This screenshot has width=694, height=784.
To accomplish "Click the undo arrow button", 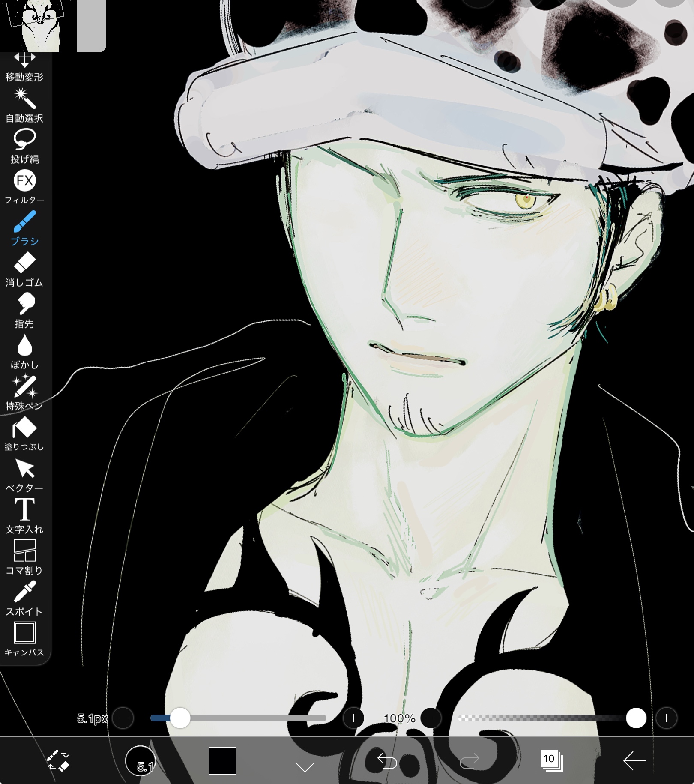I will coord(387,760).
